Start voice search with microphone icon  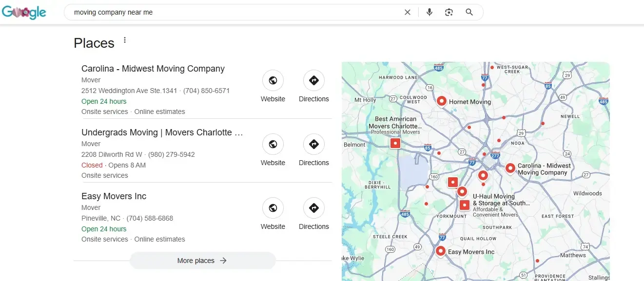click(429, 13)
